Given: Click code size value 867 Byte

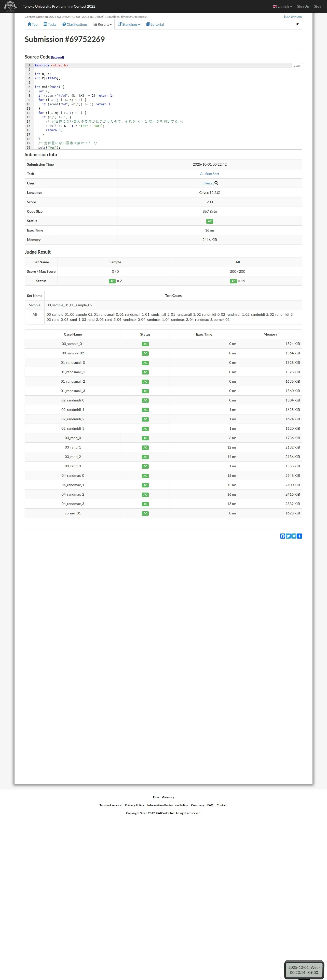Looking at the screenshot, I should click(x=210, y=211).
